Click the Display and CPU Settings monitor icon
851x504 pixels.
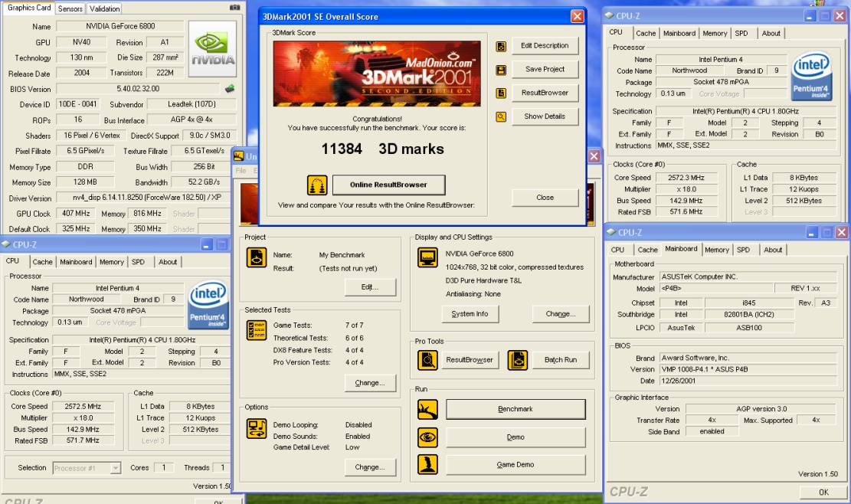pos(427,257)
